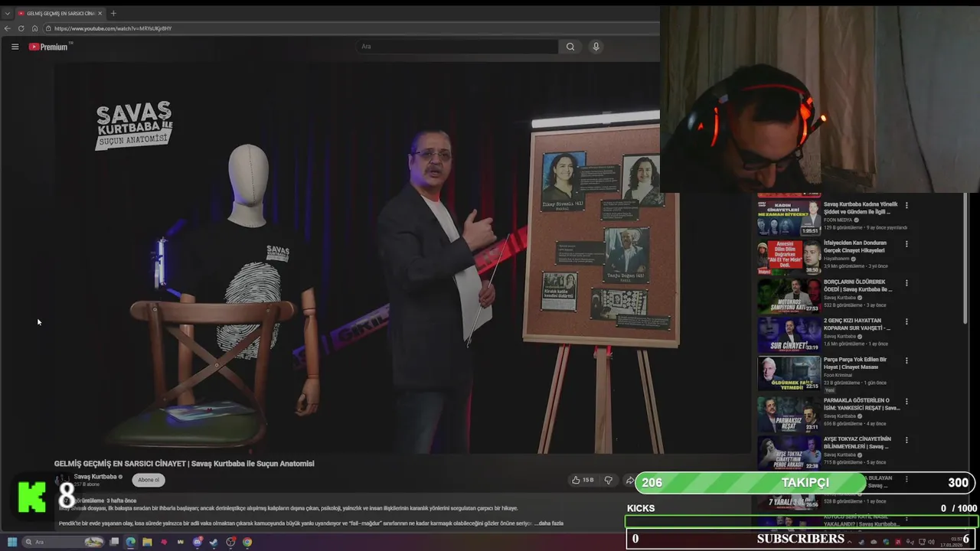Go to YouTube Premium home logo
Viewport: 980px width, 551px height.
(x=50, y=47)
